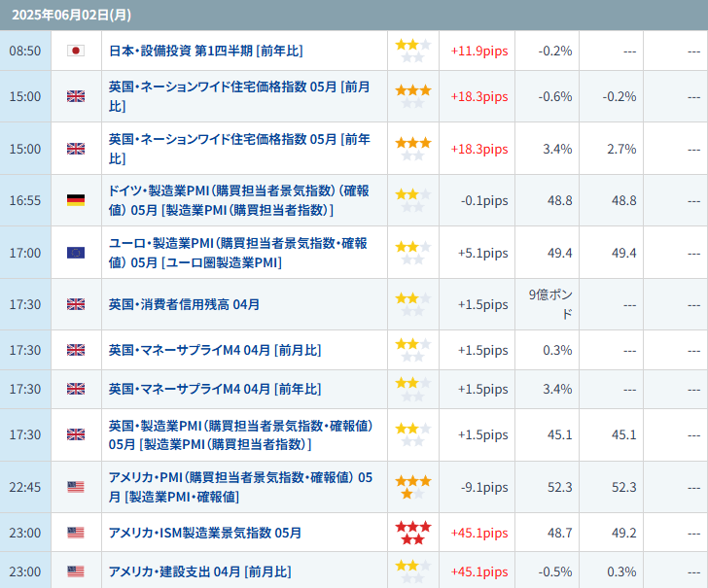The width and height of the screenshot is (708, 588).
Task: Open 英国・ネーションワイド住宅価格指数 05月 [前月比] link
Action: tap(239, 96)
